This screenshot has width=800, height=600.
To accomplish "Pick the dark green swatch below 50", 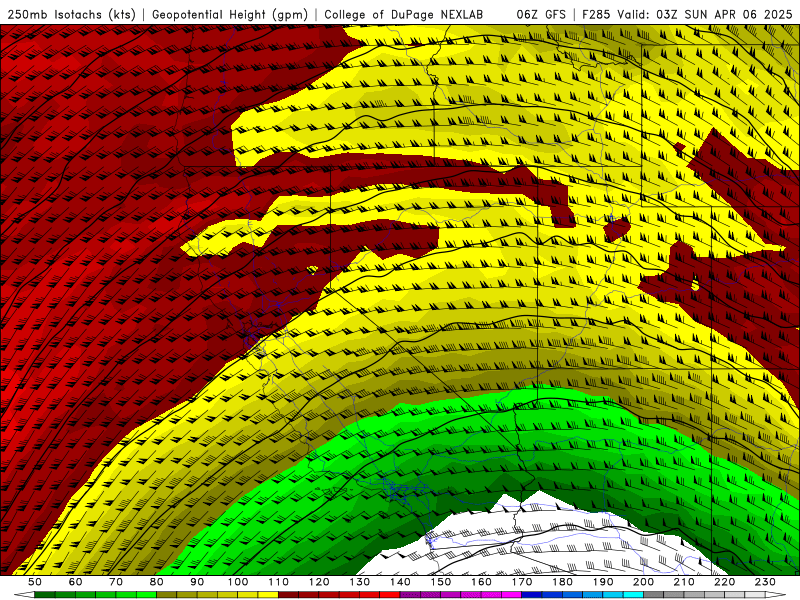I will click(45, 594).
